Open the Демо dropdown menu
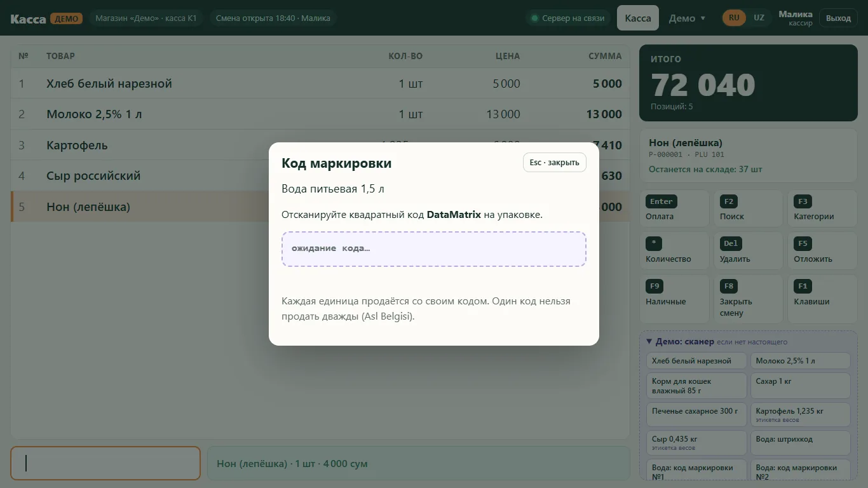The width and height of the screenshot is (868, 488). (687, 18)
